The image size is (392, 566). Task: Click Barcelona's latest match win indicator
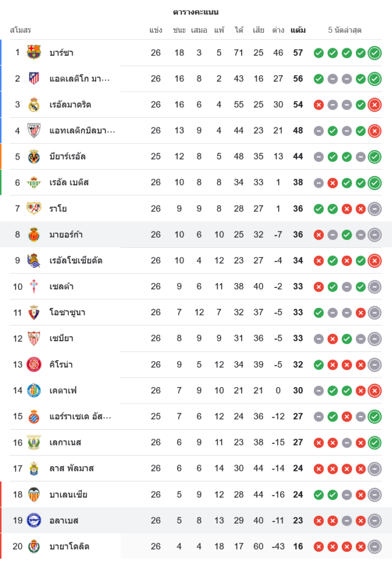374,53
